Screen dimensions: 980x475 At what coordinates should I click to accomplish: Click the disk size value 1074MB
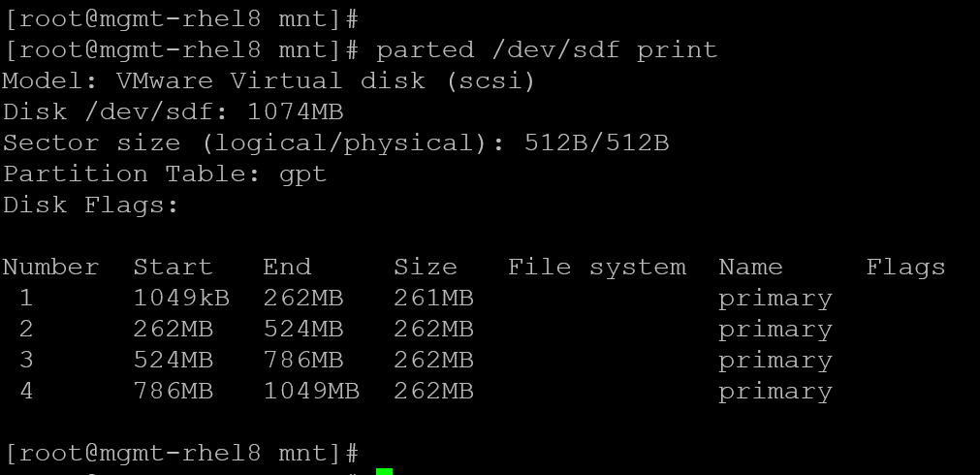(295, 111)
